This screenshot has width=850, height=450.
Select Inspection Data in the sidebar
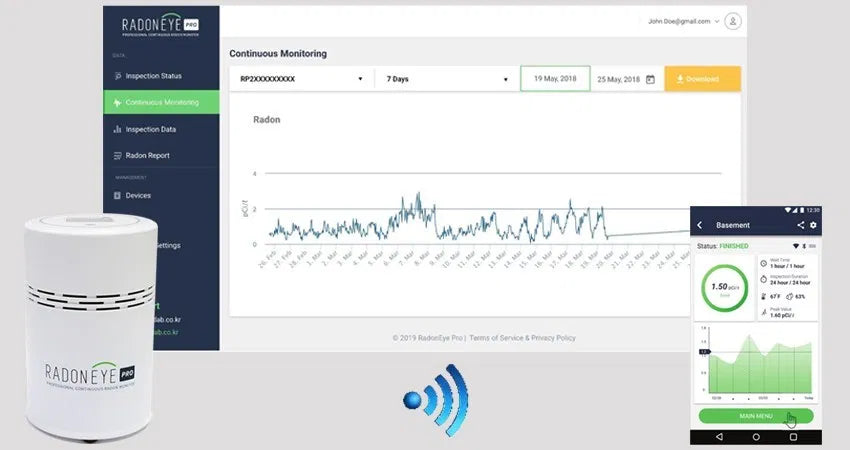[150, 129]
